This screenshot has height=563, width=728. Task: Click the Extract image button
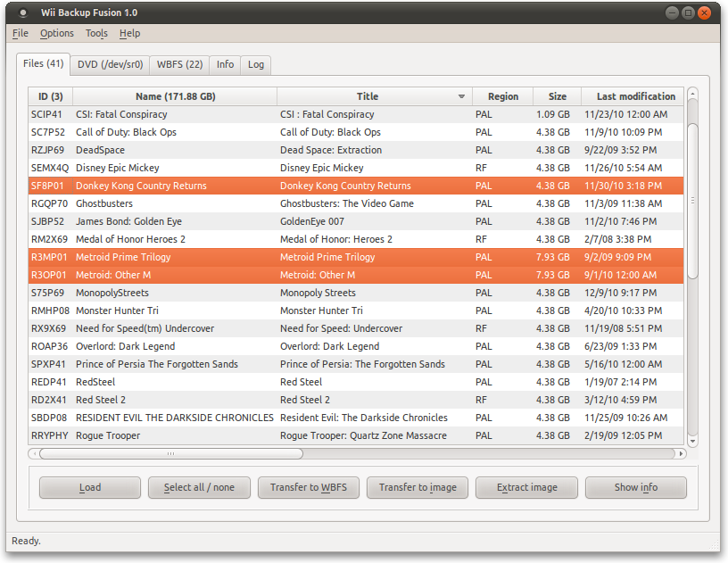(527, 487)
